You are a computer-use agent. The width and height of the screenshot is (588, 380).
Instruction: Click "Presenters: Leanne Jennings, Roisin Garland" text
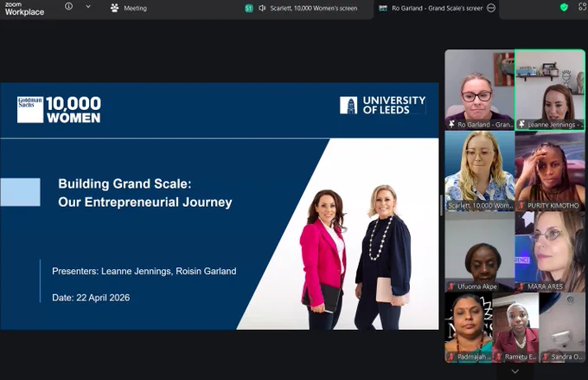pos(144,271)
